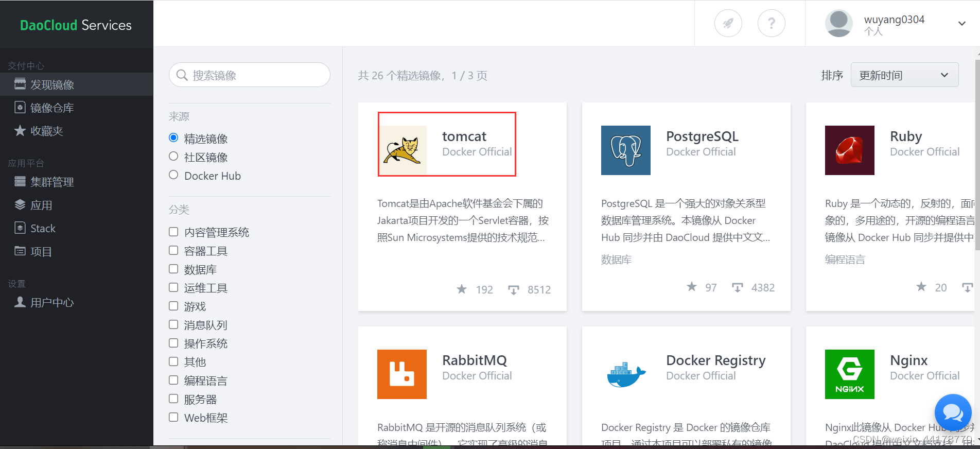Check the 消息队列 category checkbox
980x449 pixels.
173,324
